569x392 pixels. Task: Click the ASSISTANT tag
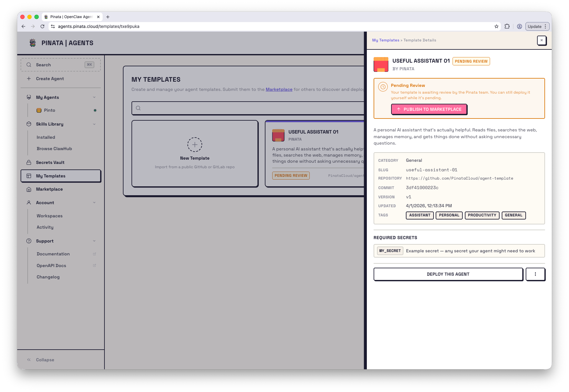[420, 215]
